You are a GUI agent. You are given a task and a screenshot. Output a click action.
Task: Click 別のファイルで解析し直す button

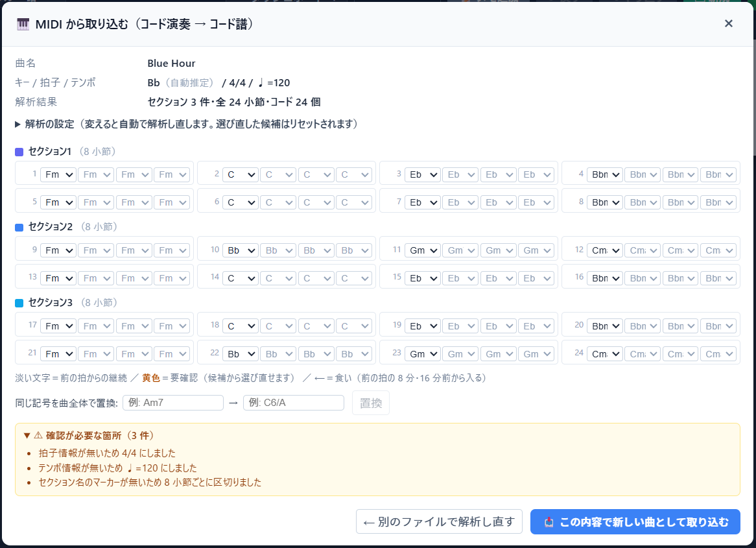click(x=439, y=522)
